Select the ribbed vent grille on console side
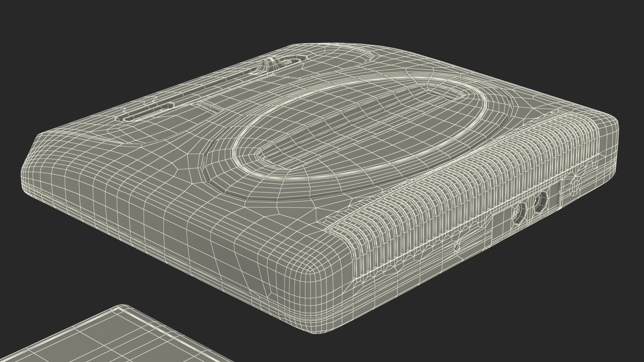The height and width of the screenshot is (362, 644). [x=463, y=196]
